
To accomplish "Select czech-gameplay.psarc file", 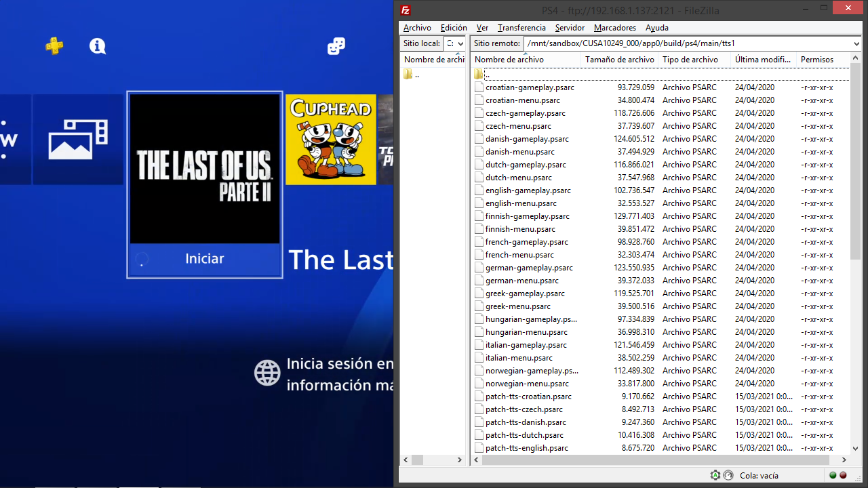I will tap(526, 113).
